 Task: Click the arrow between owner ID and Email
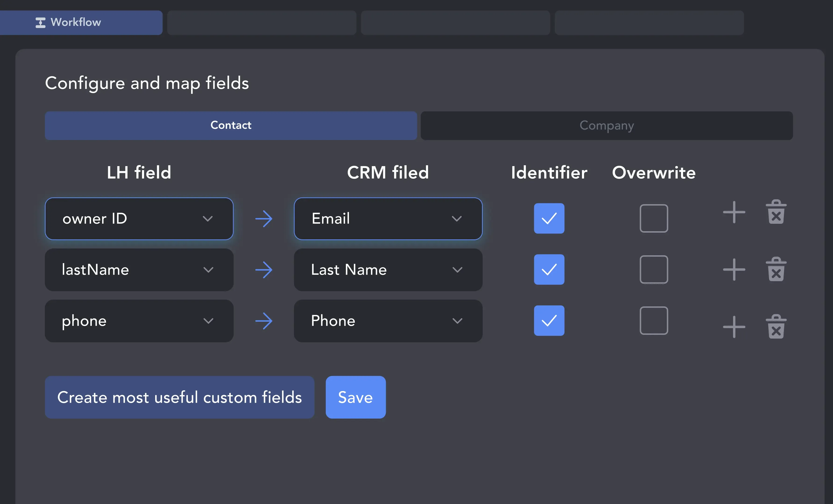click(264, 219)
